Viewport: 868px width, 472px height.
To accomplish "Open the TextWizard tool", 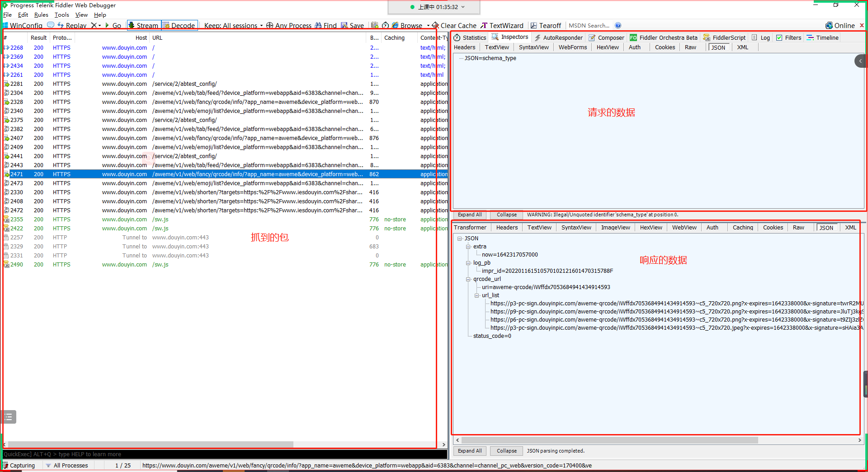I will [502, 26].
